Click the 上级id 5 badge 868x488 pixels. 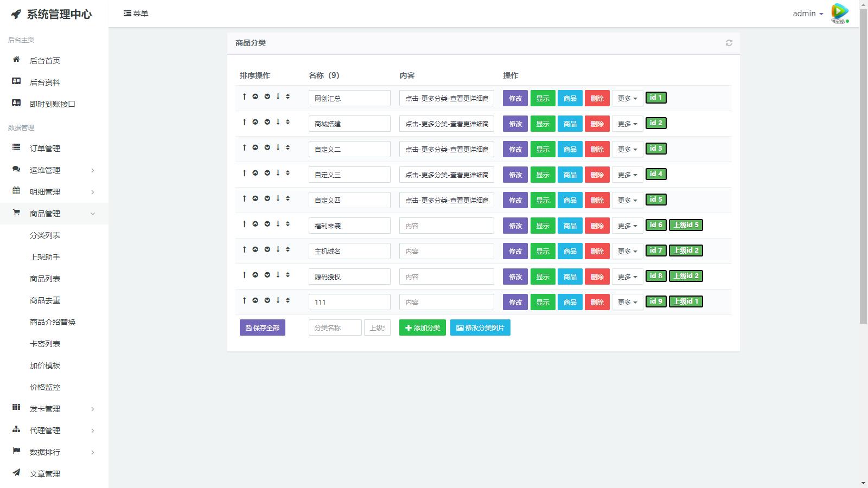[686, 225]
